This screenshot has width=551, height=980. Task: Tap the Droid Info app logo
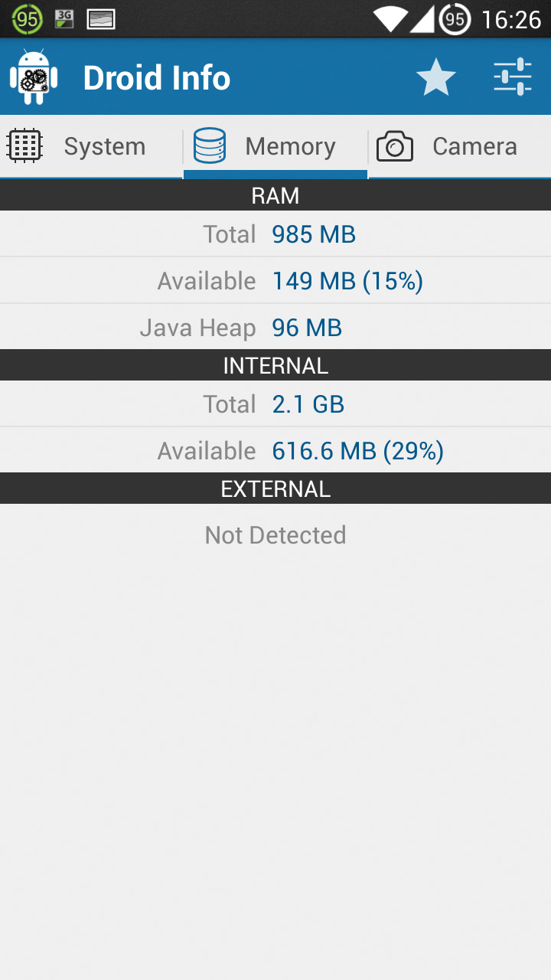pos(33,77)
